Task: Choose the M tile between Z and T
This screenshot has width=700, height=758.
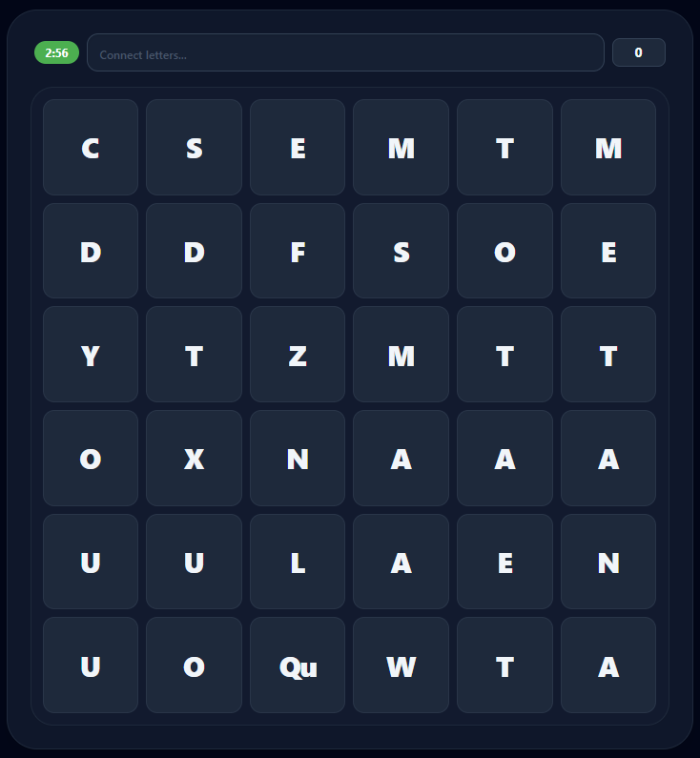Action: (401, 355)
